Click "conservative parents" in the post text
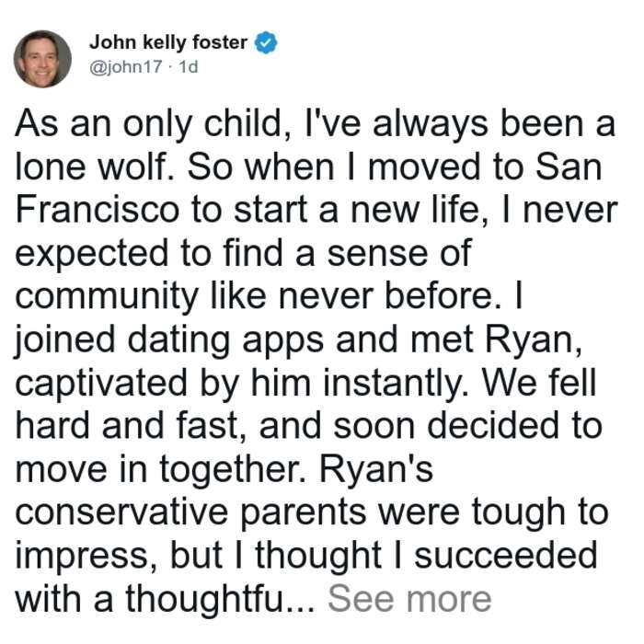This screenshot has height=644, width=644. pyautogui.click(x=191, y=513)
